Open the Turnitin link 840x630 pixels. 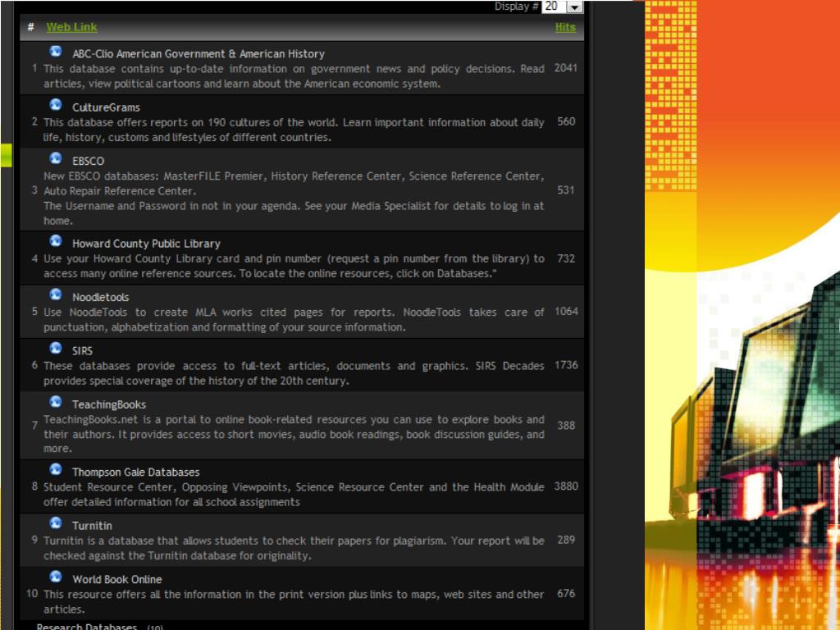point(92,526)
